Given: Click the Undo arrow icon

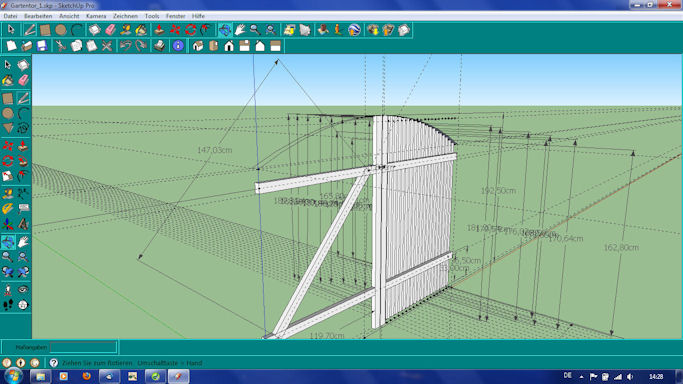Looking at the screenshot, I should (x=125, y=46).
